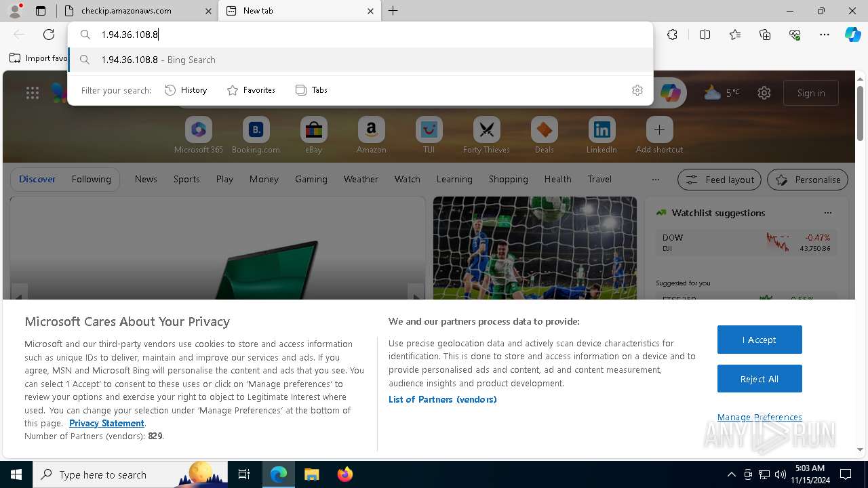The width and height of the screenshot is (868, 488).
Task: Click in the address bar text
Action: 130,35
